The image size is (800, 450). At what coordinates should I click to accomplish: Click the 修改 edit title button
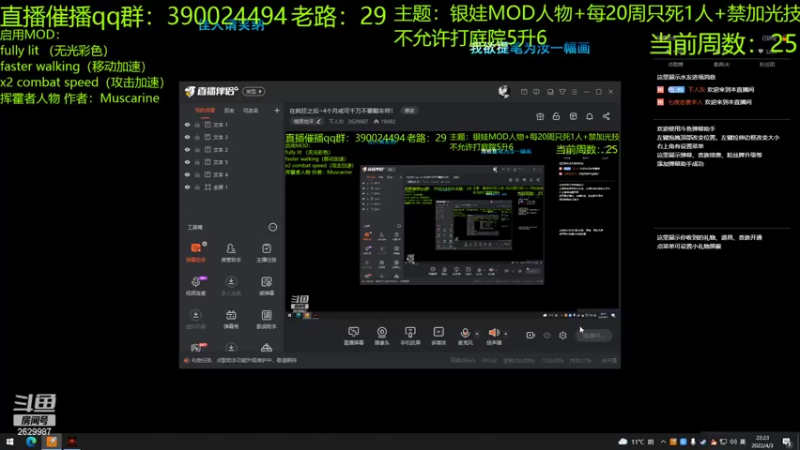pos(409,111)
